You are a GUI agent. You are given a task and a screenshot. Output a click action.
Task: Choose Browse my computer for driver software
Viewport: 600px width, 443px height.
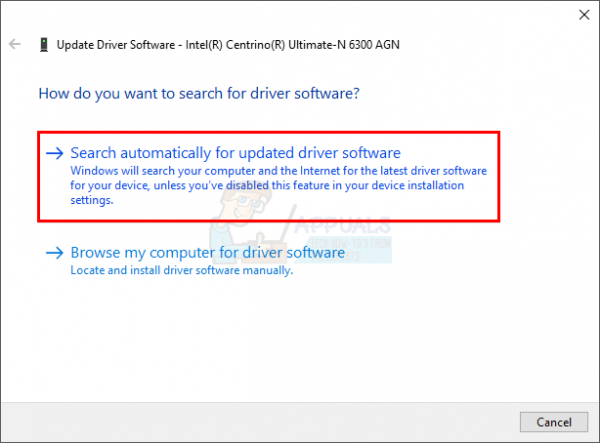click(x=208, y=252)
